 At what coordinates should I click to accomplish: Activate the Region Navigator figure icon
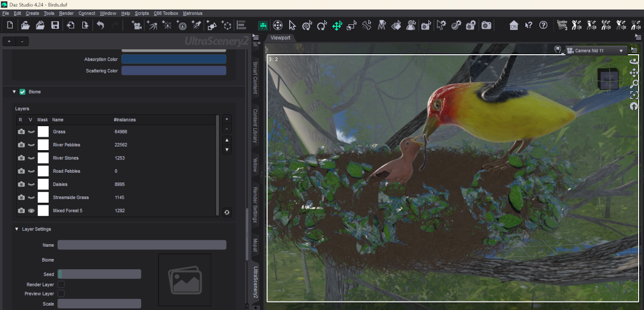click(411, 25)
